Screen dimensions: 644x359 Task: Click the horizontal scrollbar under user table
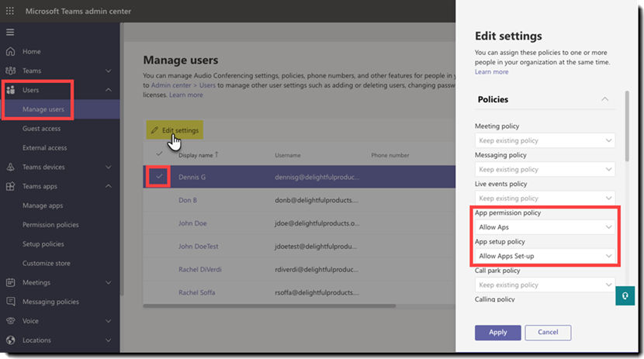[269, 305]
